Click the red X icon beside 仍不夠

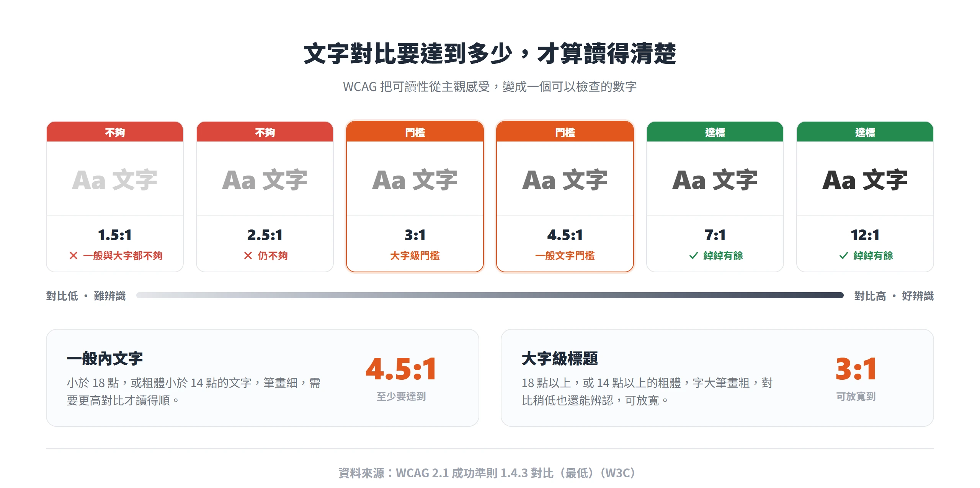248,255
